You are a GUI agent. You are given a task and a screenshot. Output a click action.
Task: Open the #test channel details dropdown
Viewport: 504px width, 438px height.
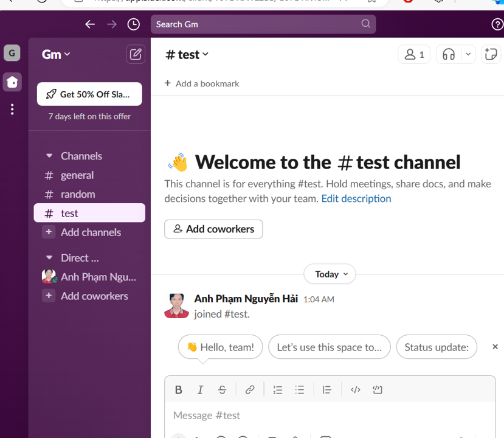pyautogui.click(x=187, y=54)
